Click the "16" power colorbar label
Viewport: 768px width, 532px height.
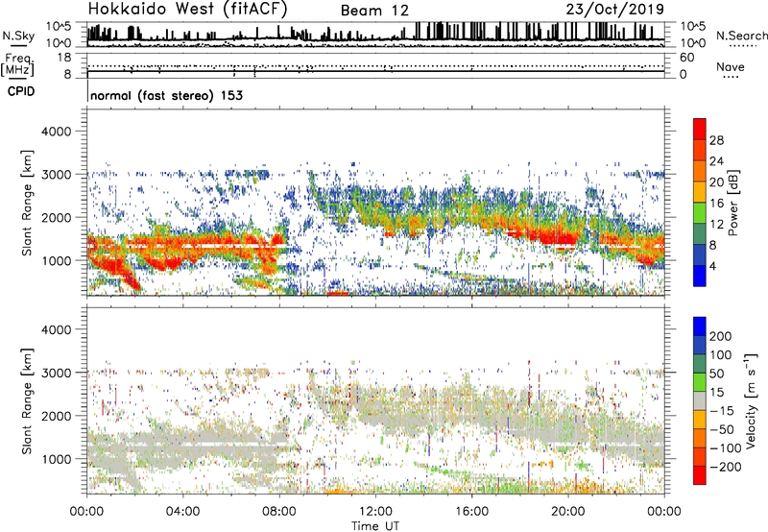tap(716, 204)
